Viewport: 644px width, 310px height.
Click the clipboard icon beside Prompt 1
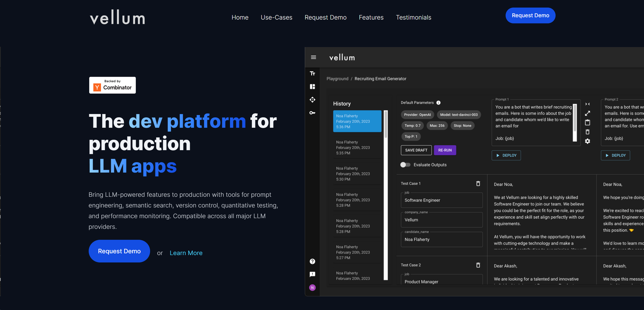(x=587, y=122)
